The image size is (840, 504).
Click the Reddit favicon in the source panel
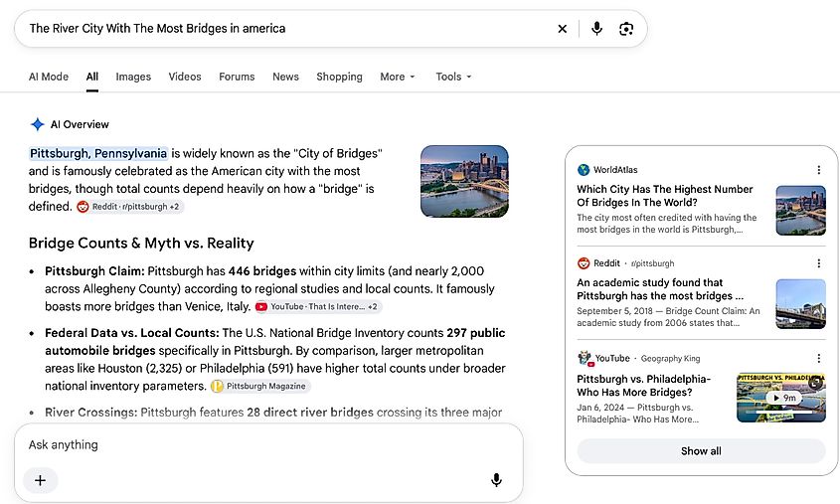point(584,263)
